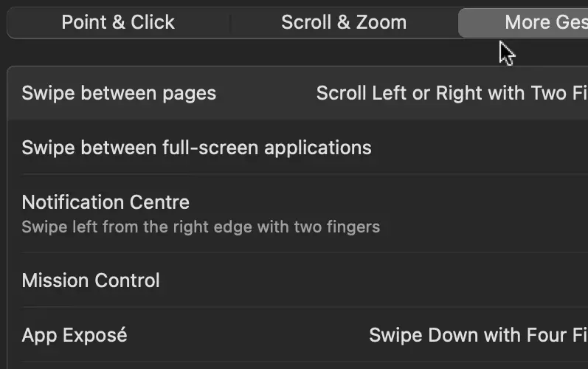Screen dimensions: 588x369
Task: Expand the App Exposé gesture dropdown
Action: click(x=478, y=335)
